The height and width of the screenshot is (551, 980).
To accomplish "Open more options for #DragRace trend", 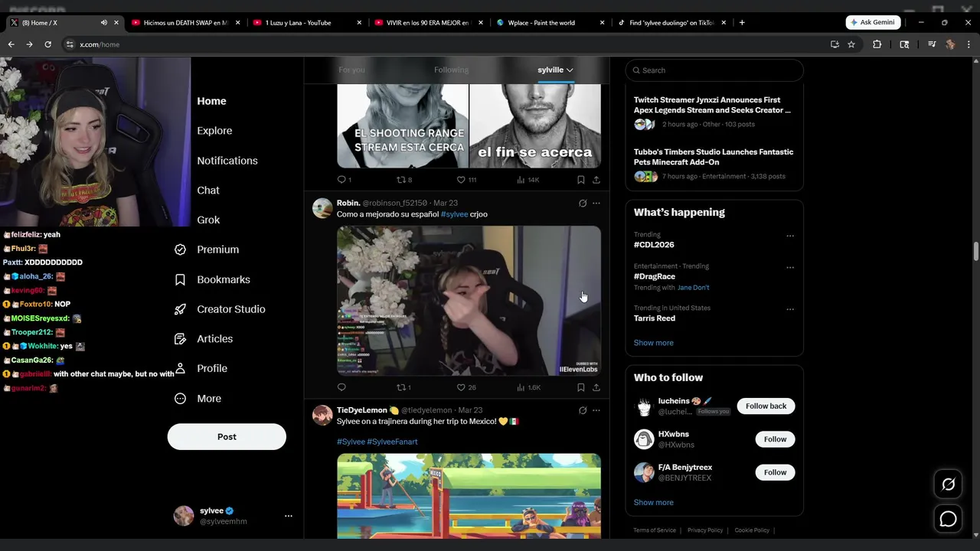I will [790, 268].
